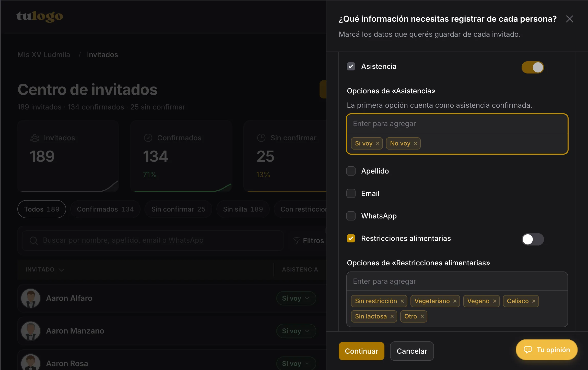Click the guest search field
The image size is (588, 370).
coord(153,240)
